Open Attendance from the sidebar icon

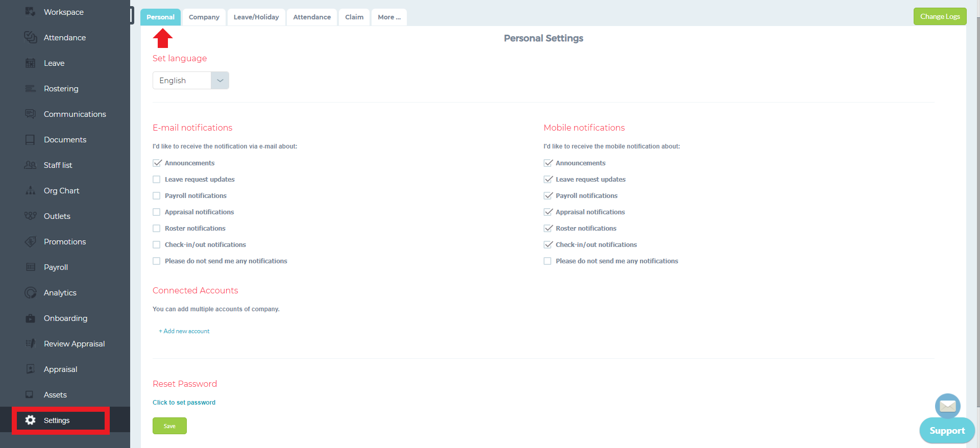[x=31, y=37]
